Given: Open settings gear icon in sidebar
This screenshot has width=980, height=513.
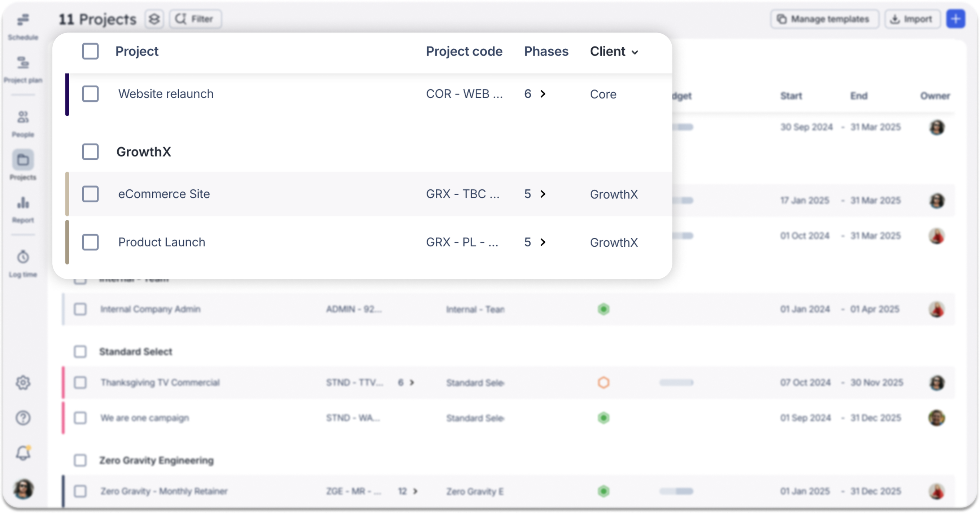Looking at the screenshot, I should (23, 382).
